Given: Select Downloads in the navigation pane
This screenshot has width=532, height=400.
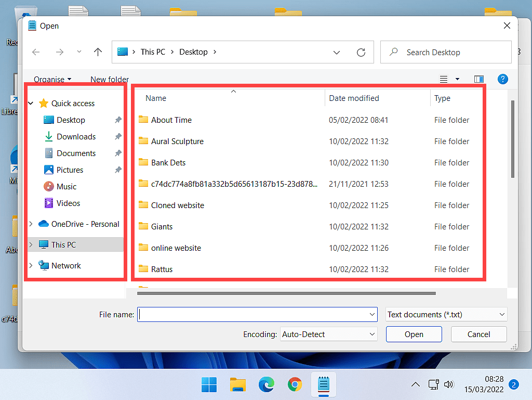Looking at the screenshot, I should tap(76, 137).
